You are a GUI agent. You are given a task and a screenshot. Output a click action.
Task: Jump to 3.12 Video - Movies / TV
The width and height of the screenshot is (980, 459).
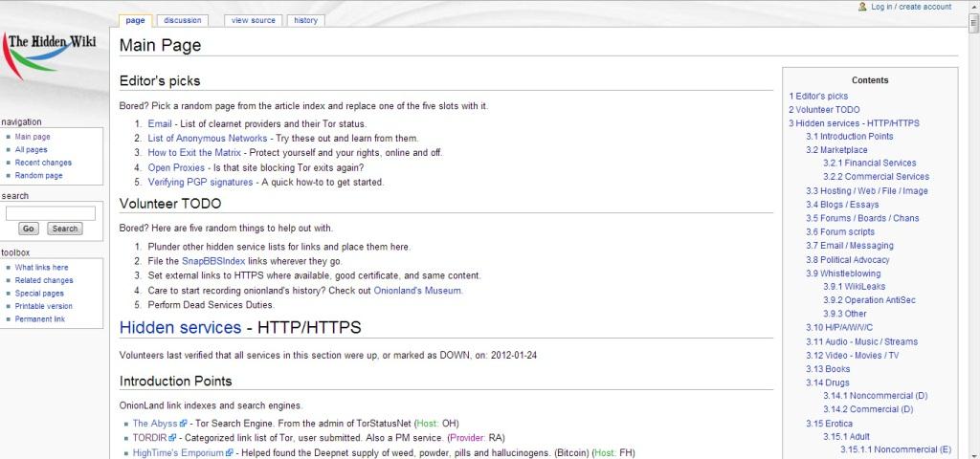click(853, 356)
